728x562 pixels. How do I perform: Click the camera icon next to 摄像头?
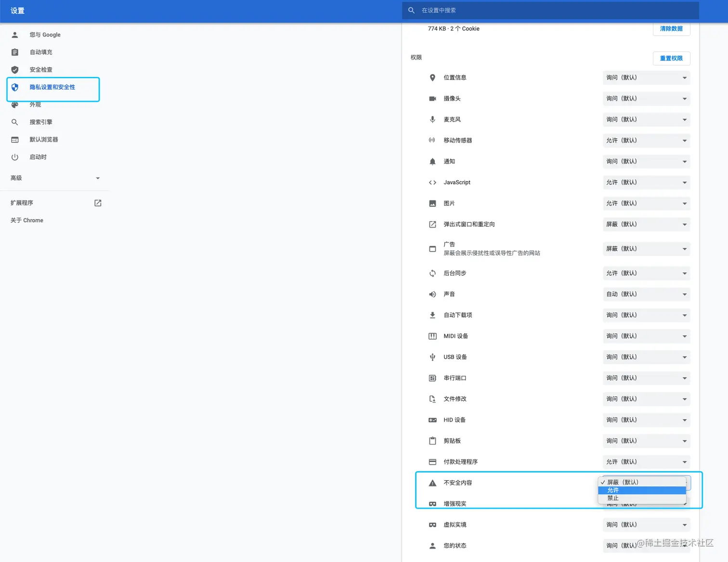(432, 99)
